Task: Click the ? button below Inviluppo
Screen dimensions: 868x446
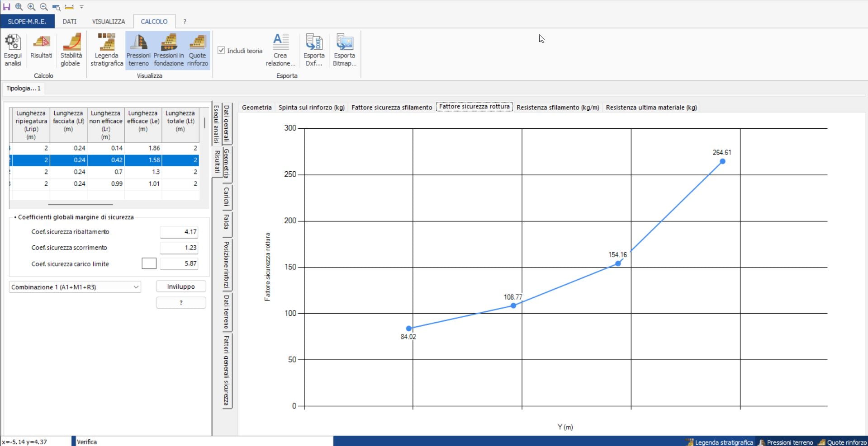Action: [x=181, y=303]
